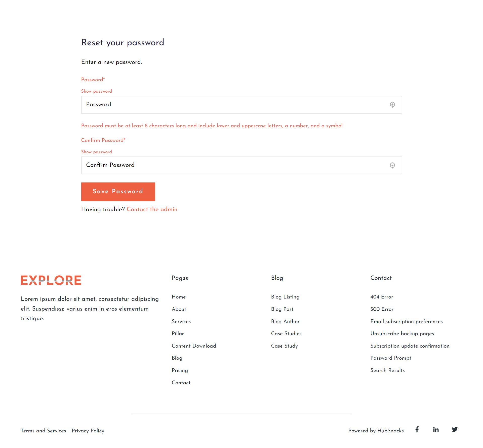
Task: Click the Password Prompt footer link
Action: pyautogui.click(x=390, y=358)
